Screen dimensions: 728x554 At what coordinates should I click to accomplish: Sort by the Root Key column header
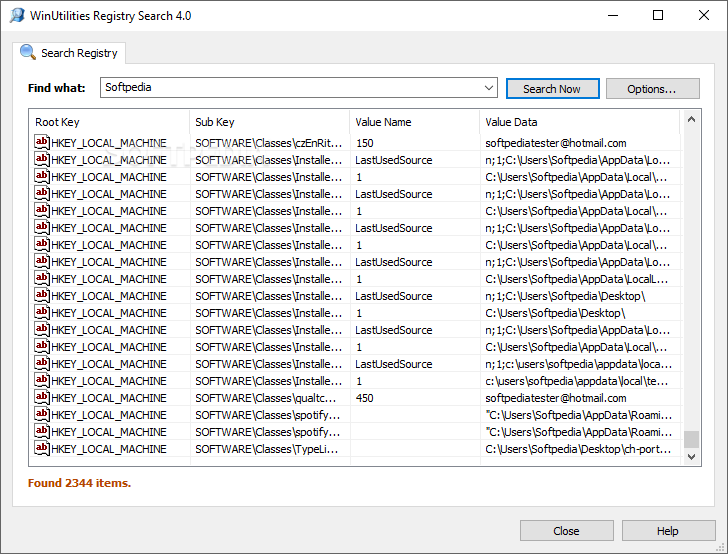(x=109, y=122)
